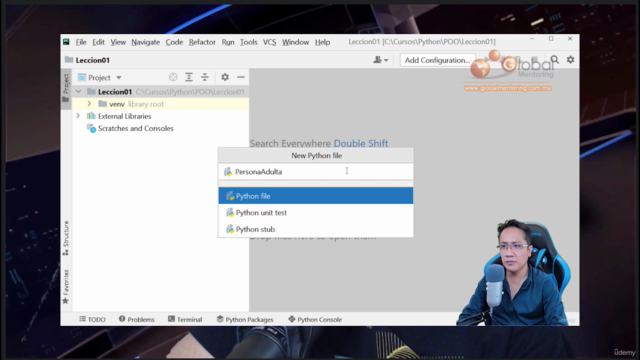Open the Run menu
640x360 pixels.
pyautogui.click(x=228, y=42)
